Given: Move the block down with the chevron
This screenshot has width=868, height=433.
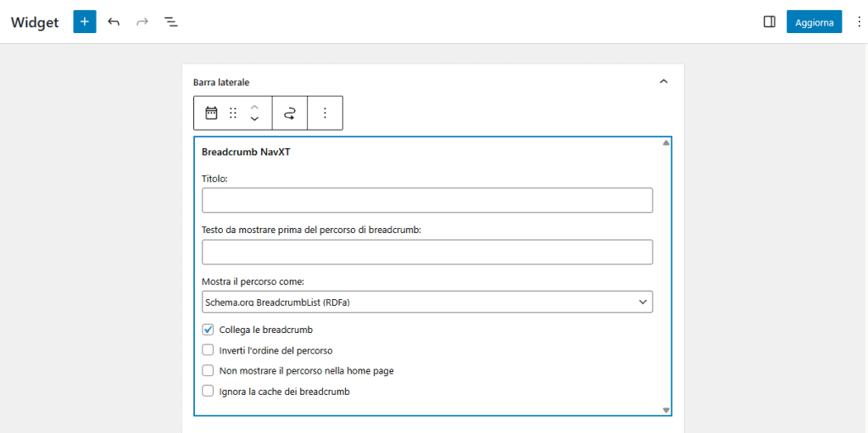Looking at the screenshot, I should [x=254, y=119].
